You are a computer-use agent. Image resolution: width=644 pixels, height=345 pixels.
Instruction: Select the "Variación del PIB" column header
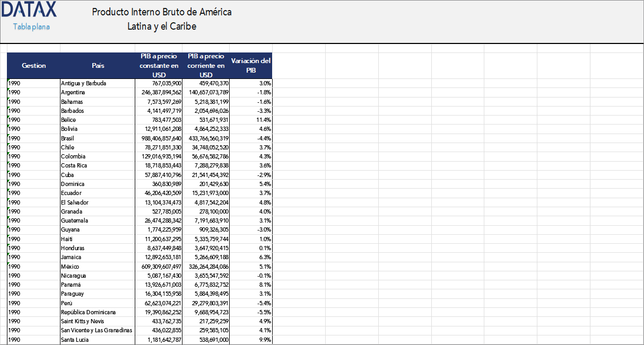coord(250,65)
